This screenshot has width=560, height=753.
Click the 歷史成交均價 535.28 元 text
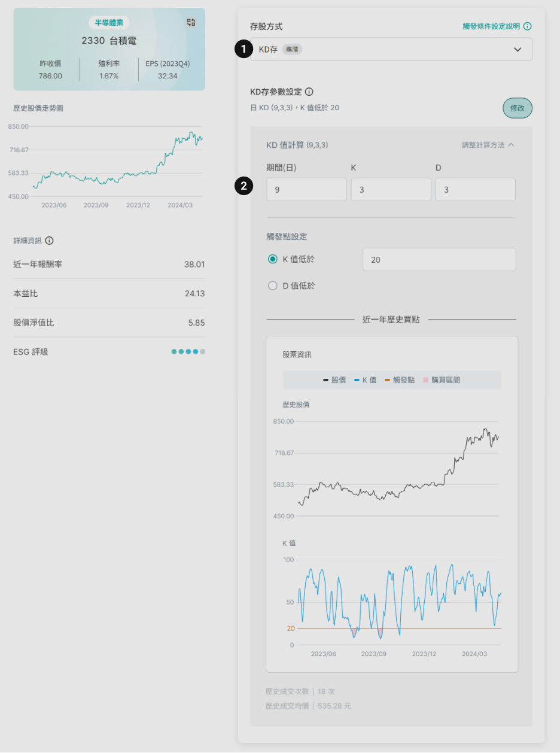[309, 706]
